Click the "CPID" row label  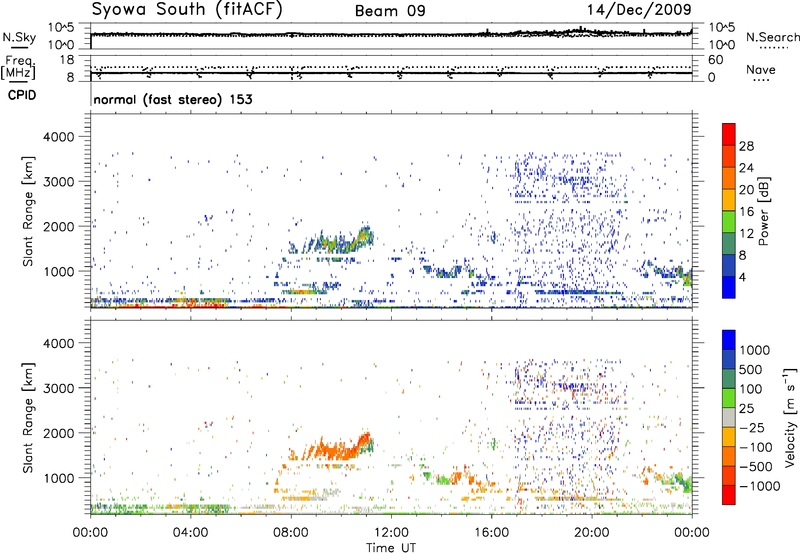pyautogui.click(x=22, y=95)
